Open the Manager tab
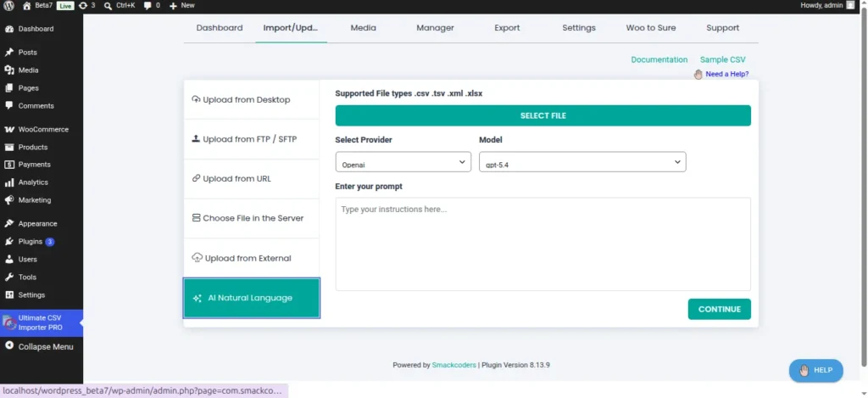The height and width of the screenshot is (398, 868). (x=435, y=28)
